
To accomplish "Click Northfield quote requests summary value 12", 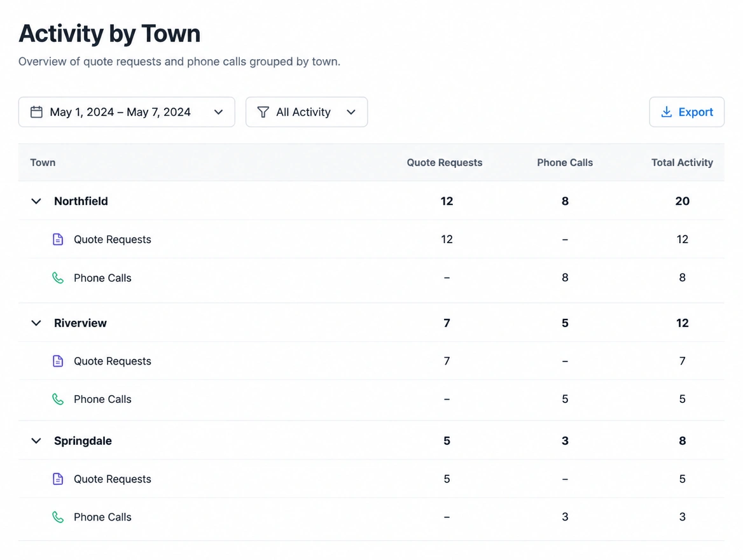I will click(x=447, y=201).
